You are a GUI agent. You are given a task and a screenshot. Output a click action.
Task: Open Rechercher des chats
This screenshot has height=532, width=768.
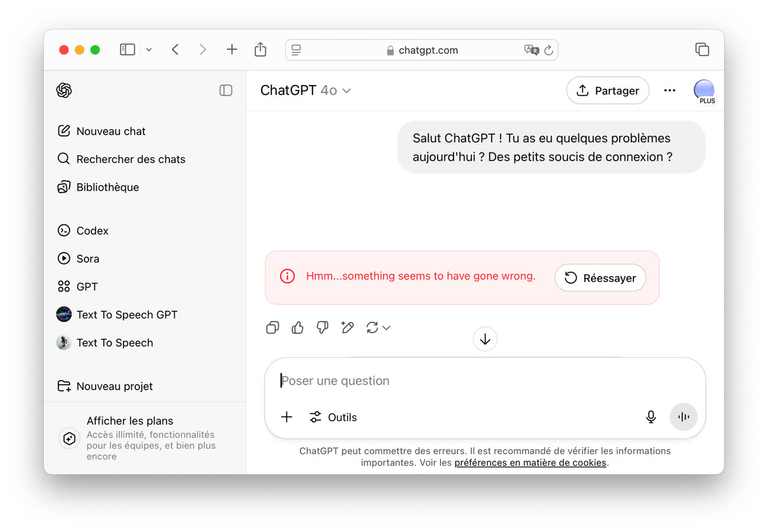coord(121,159)
